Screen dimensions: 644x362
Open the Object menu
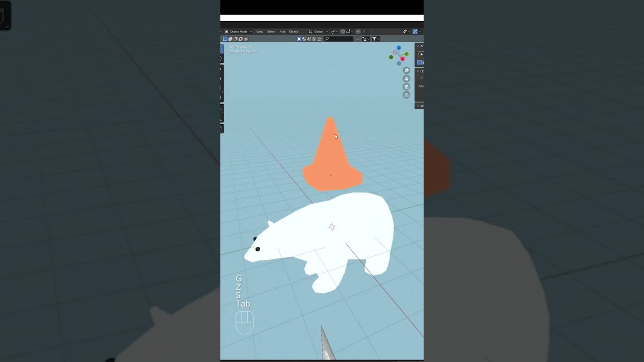[294, 32]
